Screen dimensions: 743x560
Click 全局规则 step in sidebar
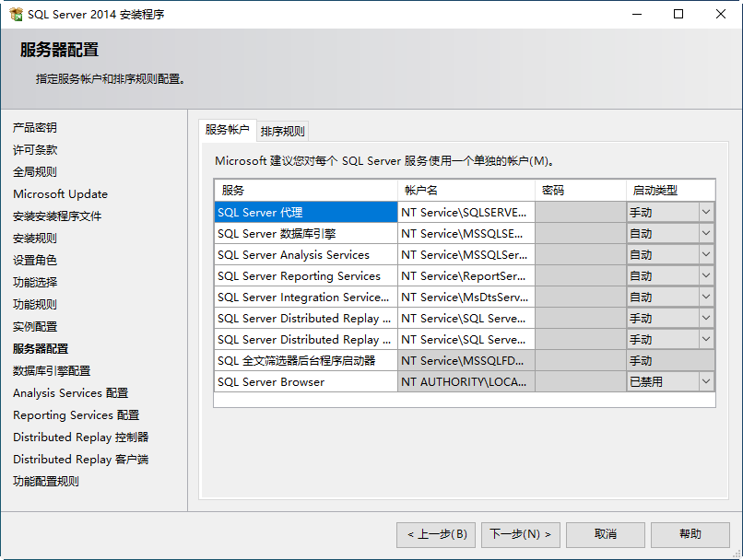35,172
